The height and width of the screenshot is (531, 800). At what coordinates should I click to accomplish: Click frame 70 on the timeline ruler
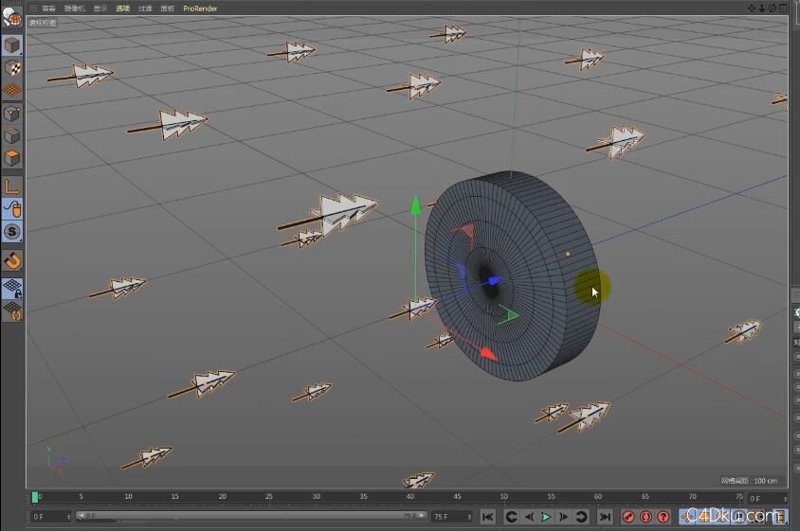[692, 496]
